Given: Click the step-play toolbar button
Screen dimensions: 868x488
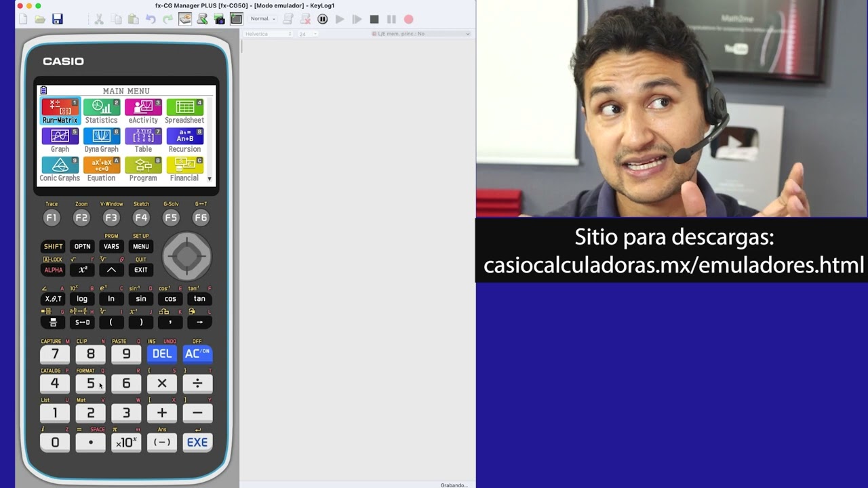Looking at the screenshot, I should tap(357, 20).
